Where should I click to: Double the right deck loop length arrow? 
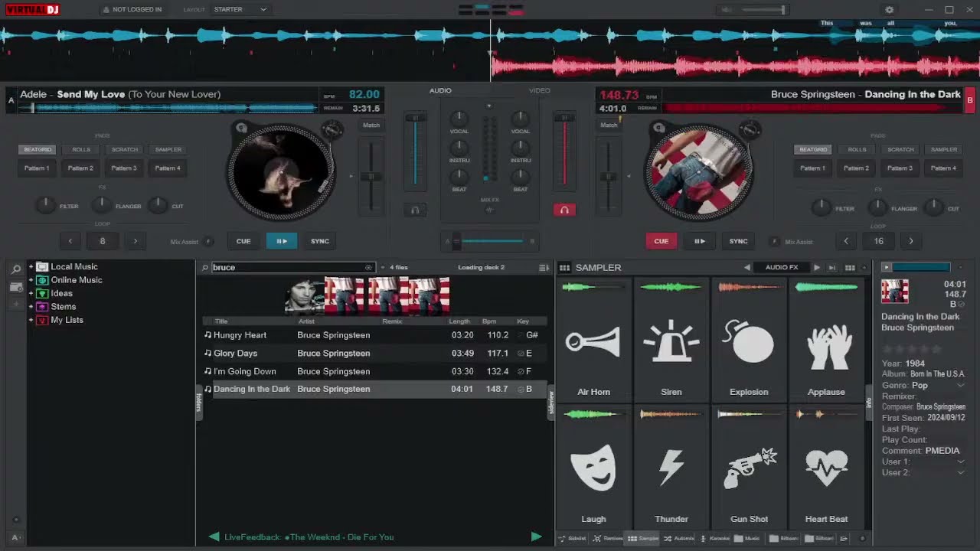tap(911, 241)
